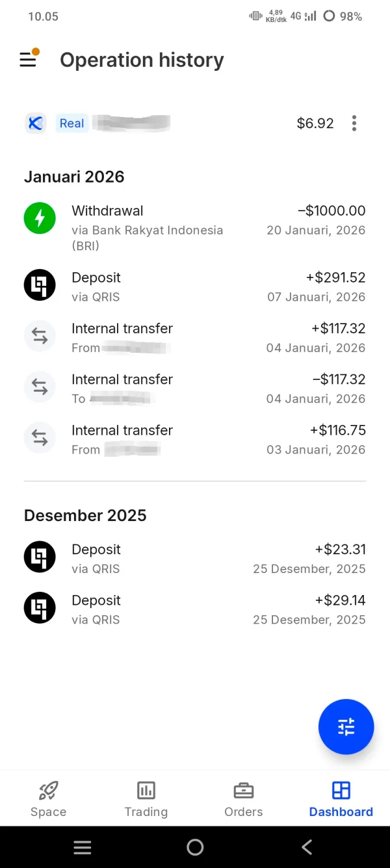Select the Dashboard tab
Viewport: 390px width, 868px height.
[341, 798]
